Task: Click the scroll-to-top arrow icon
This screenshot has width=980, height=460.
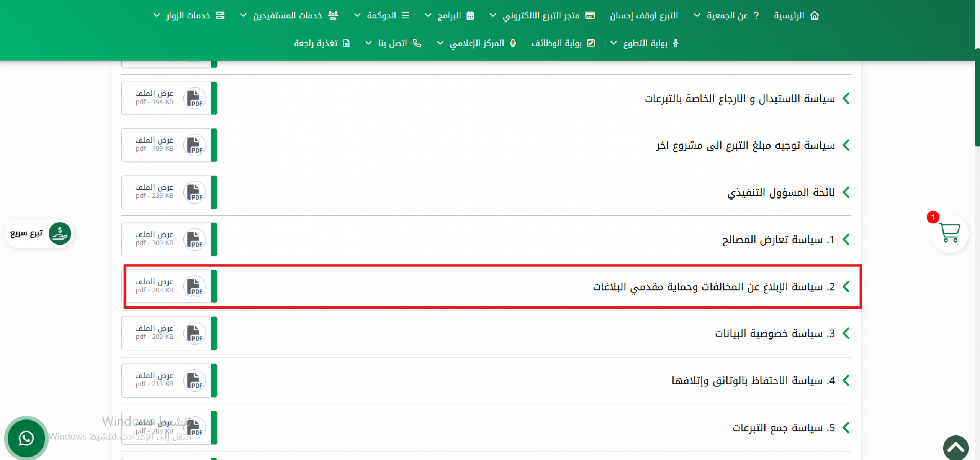Action: point(955,447)
